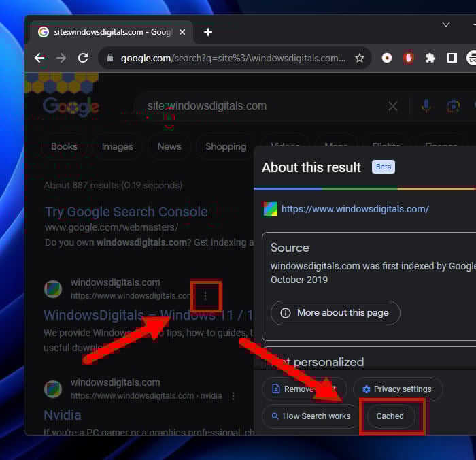Click the browser forward arrow
Viewport: 476px width, 460px height.
tap(61, 58)
